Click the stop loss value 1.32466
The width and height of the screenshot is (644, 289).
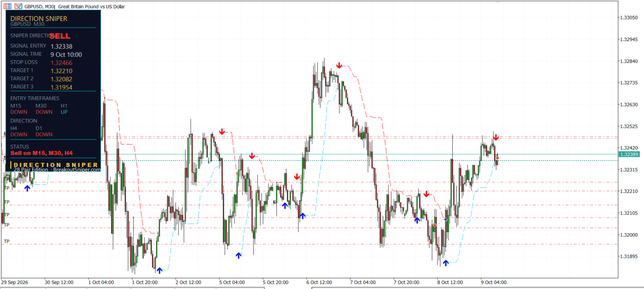click(61, 63)
